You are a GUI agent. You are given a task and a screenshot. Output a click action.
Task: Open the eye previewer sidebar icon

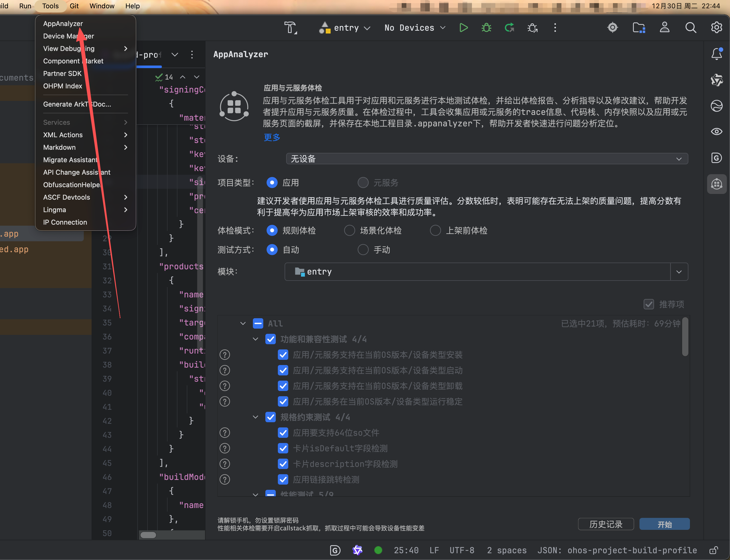click(x=717, y=132)
